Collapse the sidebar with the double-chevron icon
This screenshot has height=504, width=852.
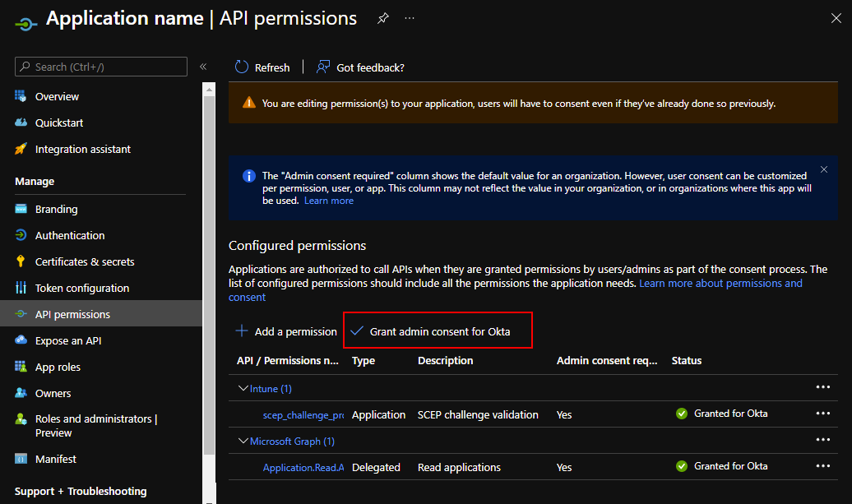click(x=203, y=67)
